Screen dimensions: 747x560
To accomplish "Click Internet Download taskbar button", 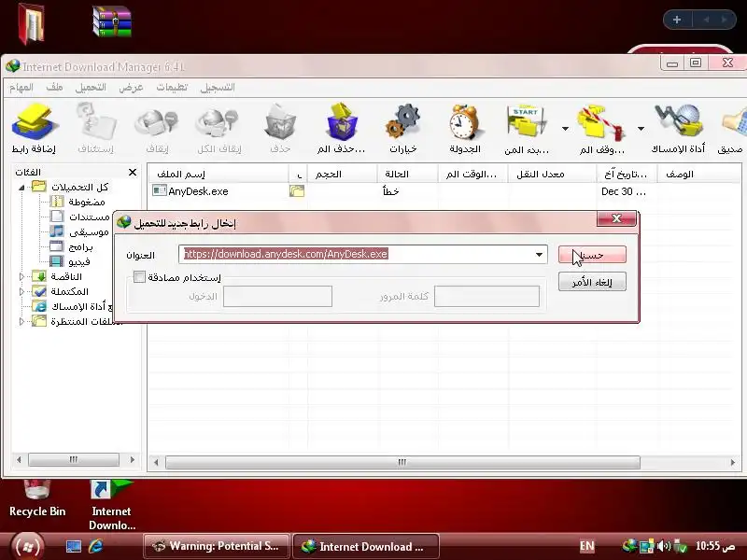I will coord(365,546).
